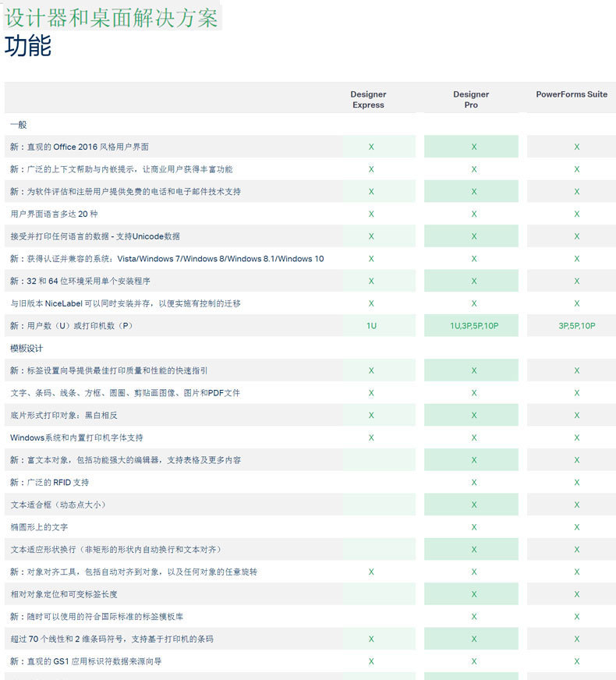Image resolution: width=616 pixels, height=680 pixels.
Task: Click the 模板设计 section label
Action: (27, 349)
